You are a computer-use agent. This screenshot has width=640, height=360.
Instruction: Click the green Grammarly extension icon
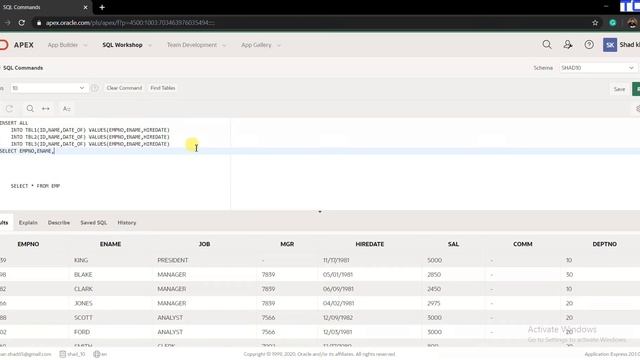[x=613, y=23]
